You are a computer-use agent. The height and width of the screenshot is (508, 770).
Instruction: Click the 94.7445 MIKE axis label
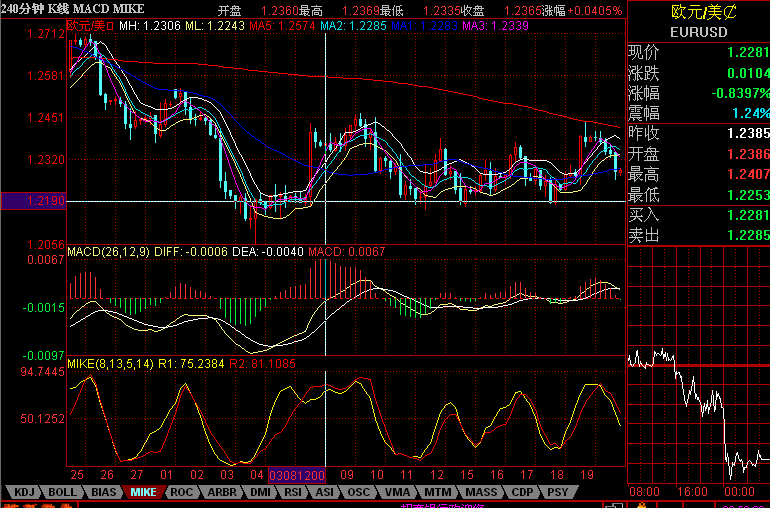click(x=42, y=372)
